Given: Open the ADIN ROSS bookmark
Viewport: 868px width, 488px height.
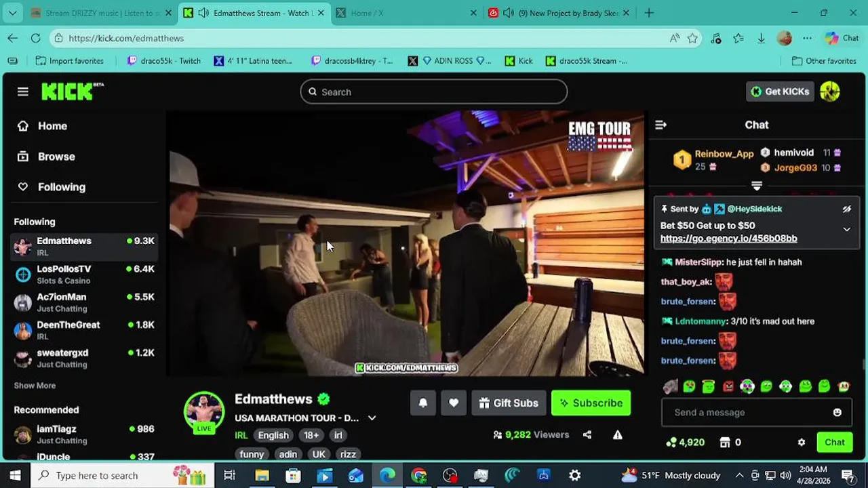Looking at the screenshot, I should [x=449, y=61].
